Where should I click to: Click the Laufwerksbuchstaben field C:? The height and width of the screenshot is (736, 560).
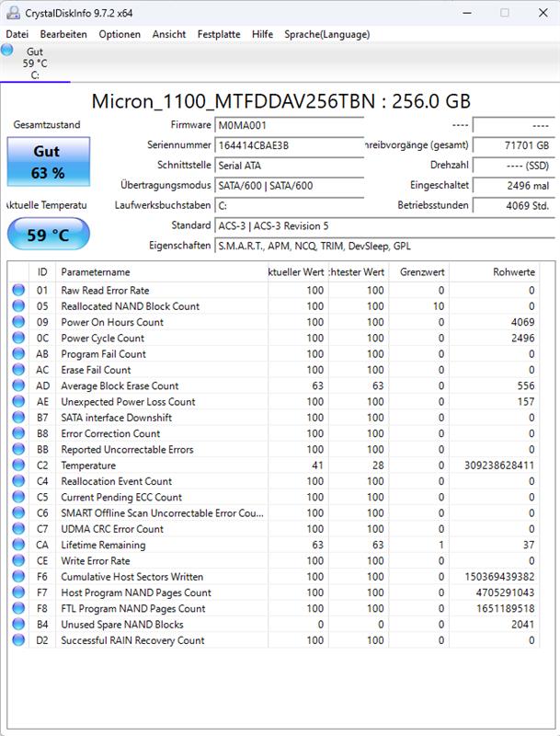[290, 205]
